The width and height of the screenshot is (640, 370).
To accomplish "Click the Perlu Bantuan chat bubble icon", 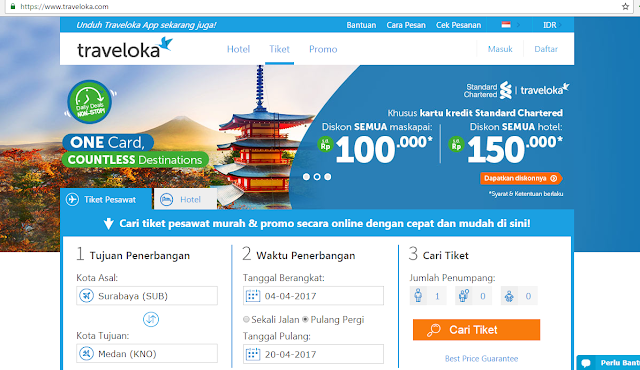I will (586, 363).
